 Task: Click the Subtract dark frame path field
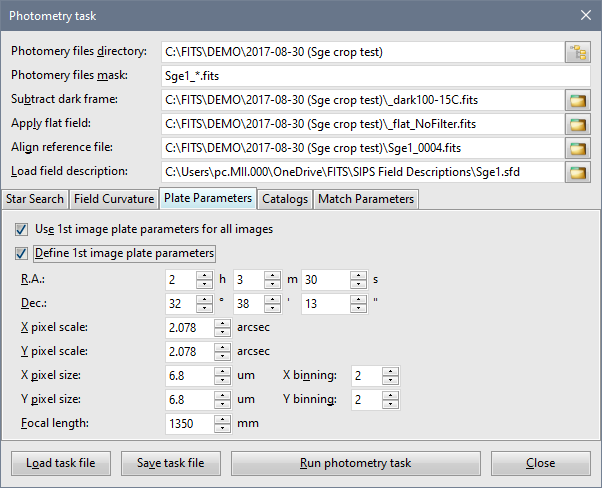click(x=363, y=100)
